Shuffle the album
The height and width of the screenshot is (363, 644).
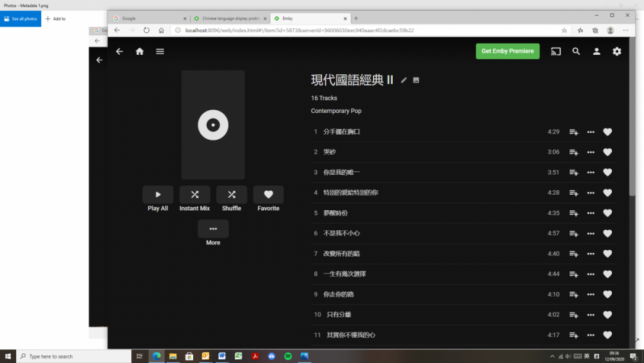pos(232,195)
